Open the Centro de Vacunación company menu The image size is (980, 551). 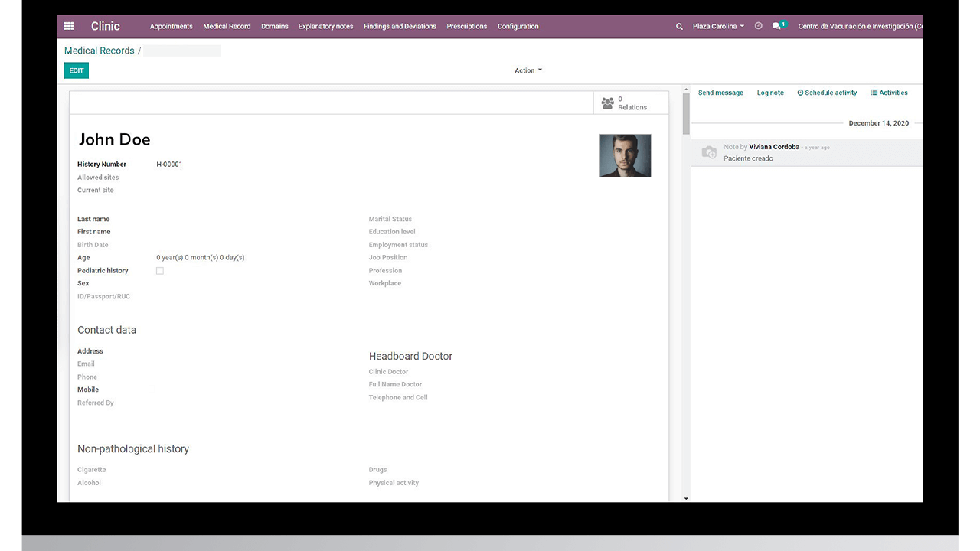coord(859,26)
